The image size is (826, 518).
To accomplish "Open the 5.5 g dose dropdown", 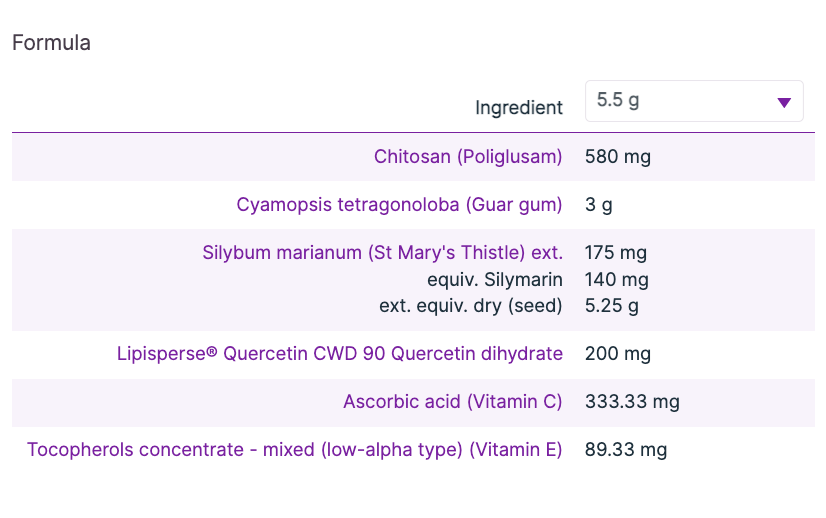I will (x=693, y=101).
